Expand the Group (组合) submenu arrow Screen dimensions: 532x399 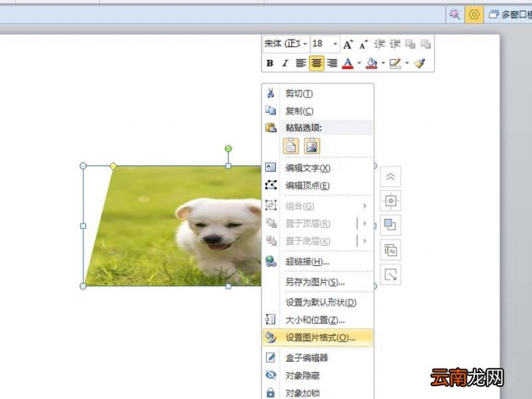365,206
